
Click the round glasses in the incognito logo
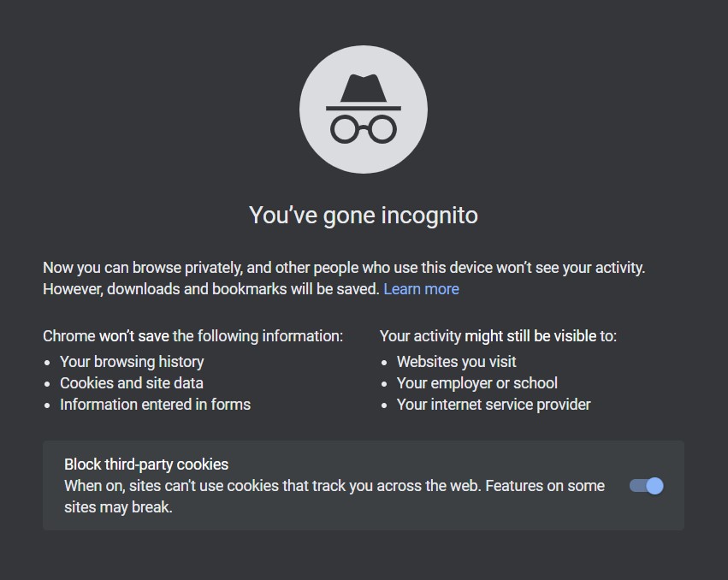[364, 129]
